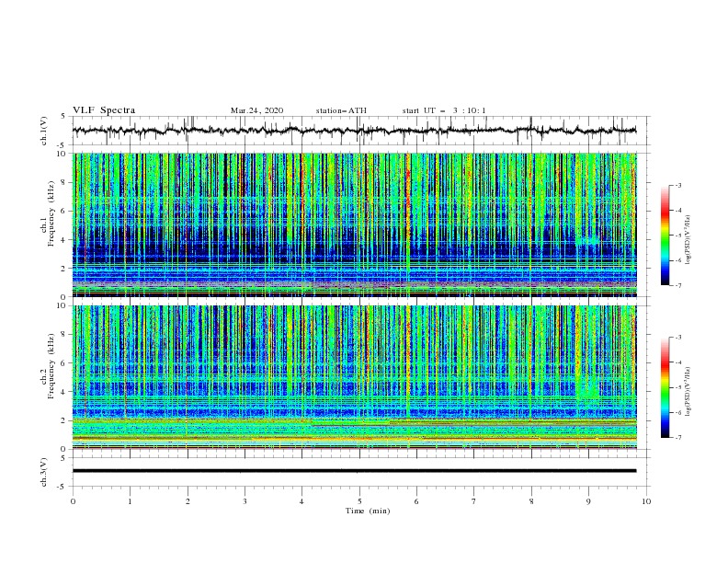
Task: Click the 'start UT = 3 :10: 1' text
Action: pyautogui.click(x=444, y=110)
